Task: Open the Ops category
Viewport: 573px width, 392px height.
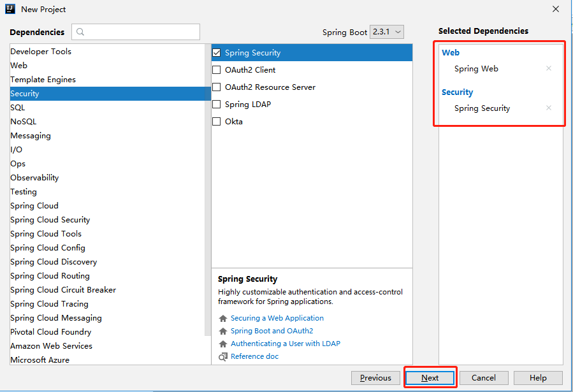Action: [107, 164]
